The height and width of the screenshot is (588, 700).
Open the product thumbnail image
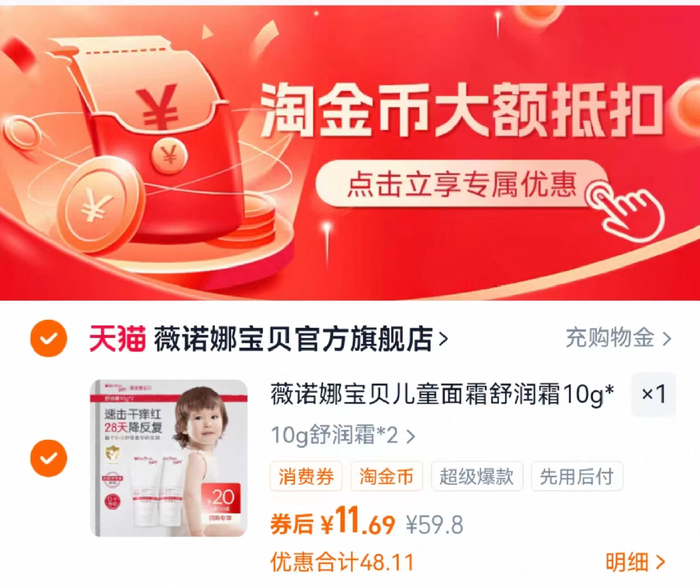tap(169, 458)
